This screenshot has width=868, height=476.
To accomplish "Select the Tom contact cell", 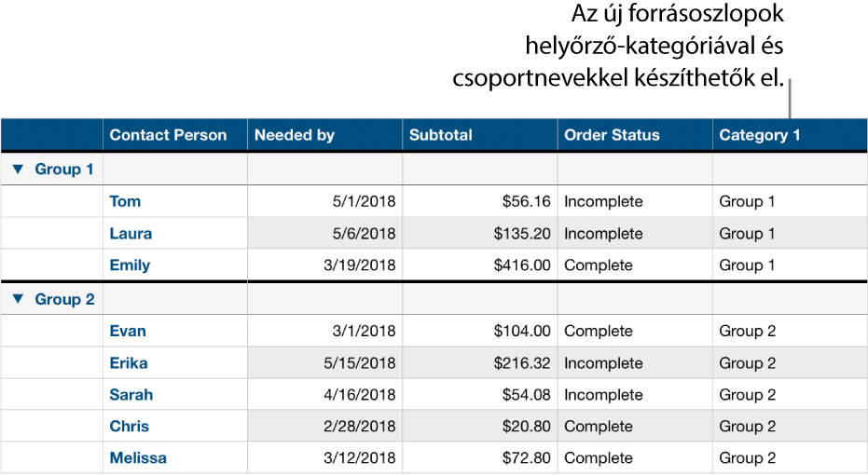I will 125,201.
